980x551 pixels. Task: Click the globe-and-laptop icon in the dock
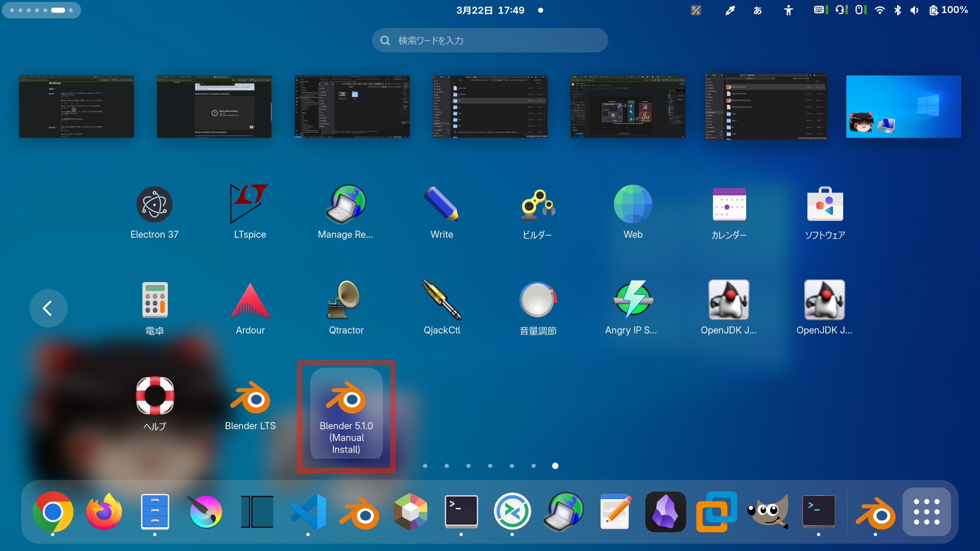click(x=563, y=512)
